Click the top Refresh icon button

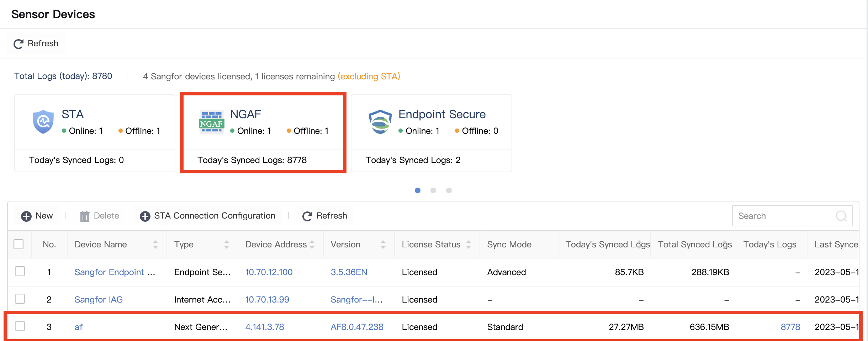[18, 44]
